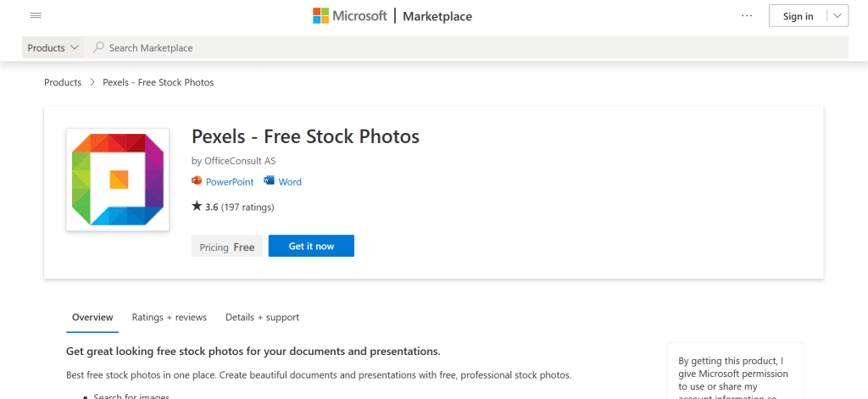Open the more options ellipsis menu
Viewport: 868px width, 399px height.
point(746,16)
